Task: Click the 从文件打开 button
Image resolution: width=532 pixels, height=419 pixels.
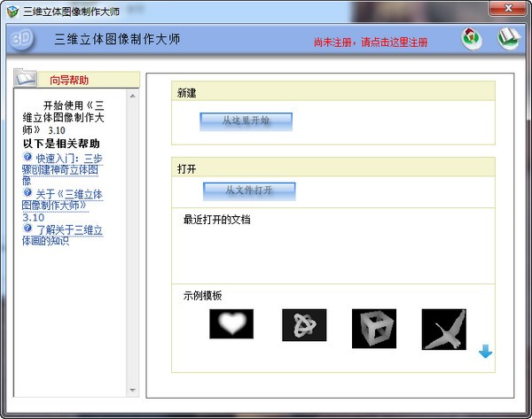Action: click(x=249, y=191)
